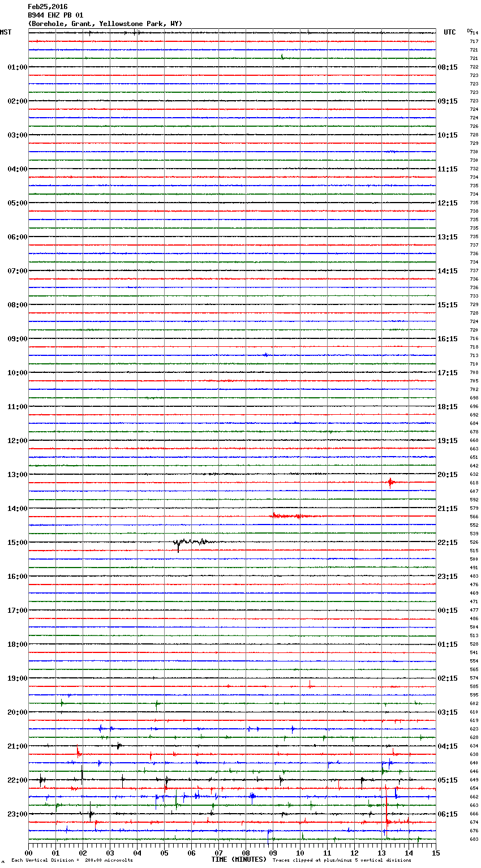This screenshot has width=481, height=868.
Task: Click the 10:15 UTC time label
Action: [x=448, y=135]
